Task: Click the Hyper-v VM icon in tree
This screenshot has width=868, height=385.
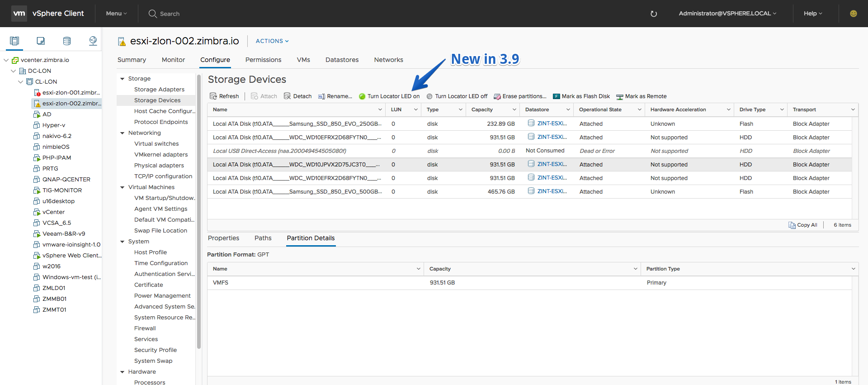Action: pos(37,125)
